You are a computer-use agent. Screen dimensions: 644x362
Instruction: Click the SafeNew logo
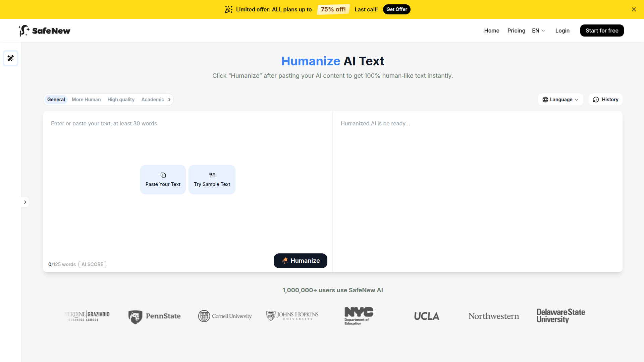45,31
